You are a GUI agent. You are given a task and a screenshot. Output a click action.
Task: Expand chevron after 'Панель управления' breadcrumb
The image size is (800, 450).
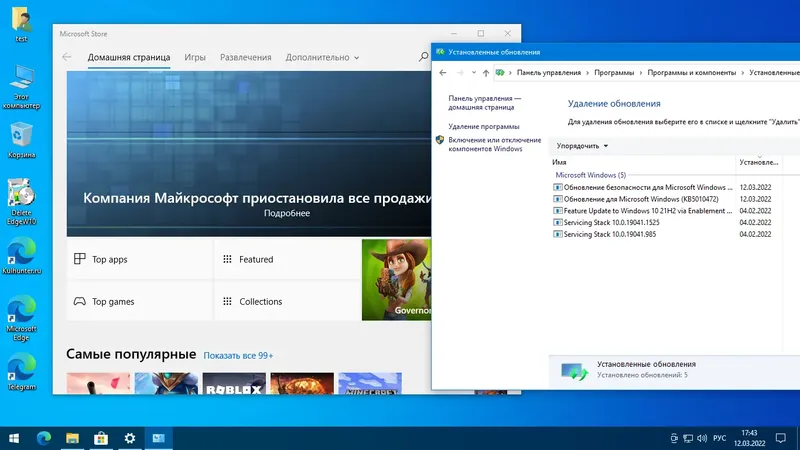pos(588,73)
